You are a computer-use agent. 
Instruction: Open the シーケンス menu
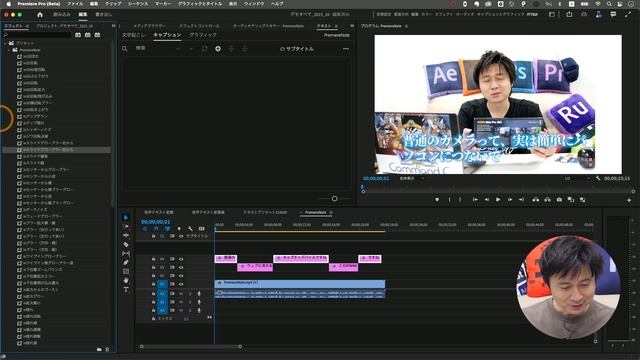tap(138, 4)
